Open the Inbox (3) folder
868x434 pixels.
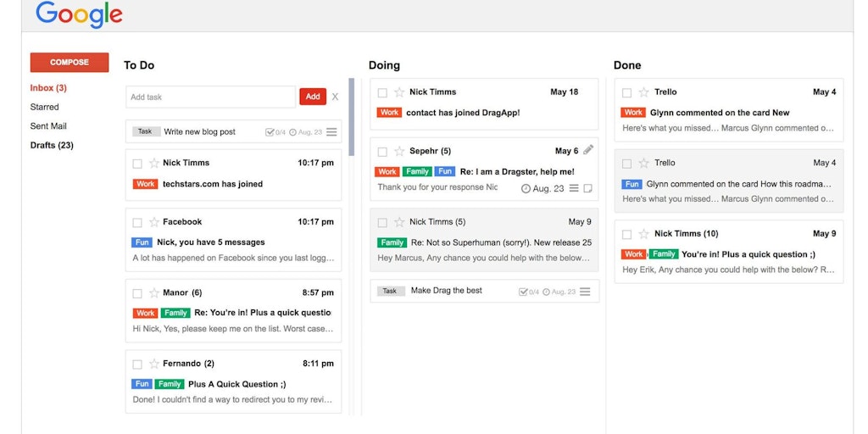point(48,88)
